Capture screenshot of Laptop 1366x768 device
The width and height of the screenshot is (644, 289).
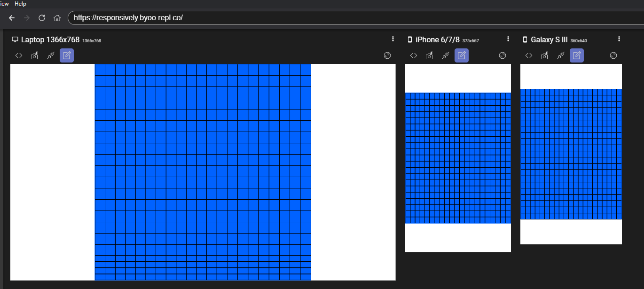pyautogui.click(x=34, y=55)
